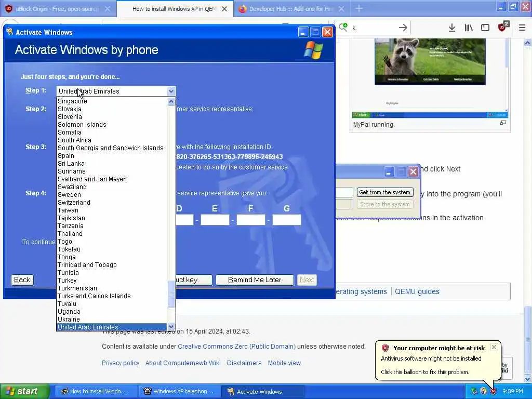
Task: Select Taiwan from the list
Action: (112, 210)
